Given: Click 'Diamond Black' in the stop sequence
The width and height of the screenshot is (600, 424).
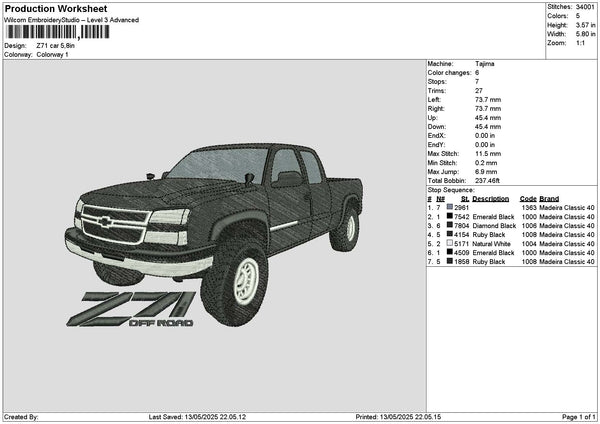Looking at the screenshot, I should coord(494,226).
